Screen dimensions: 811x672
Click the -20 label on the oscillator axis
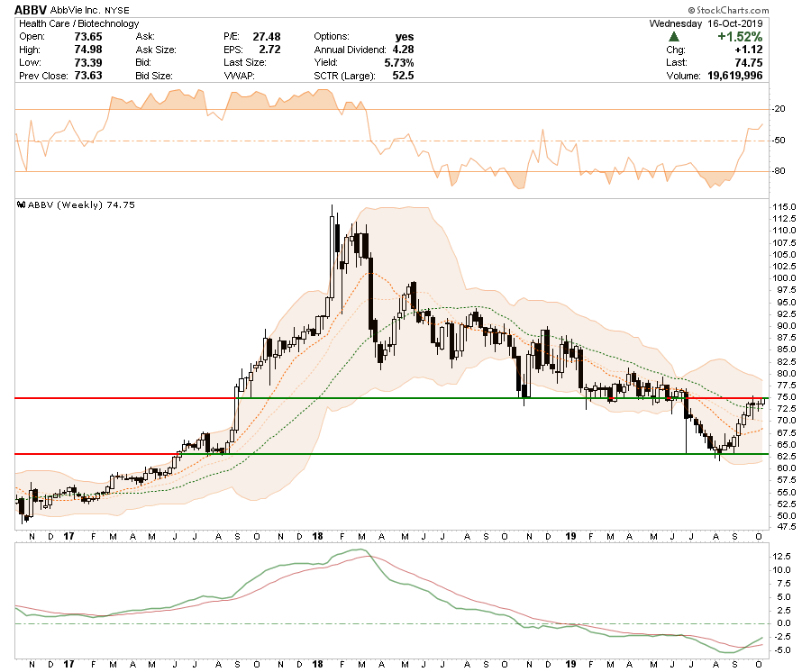[x=779, y=109]
